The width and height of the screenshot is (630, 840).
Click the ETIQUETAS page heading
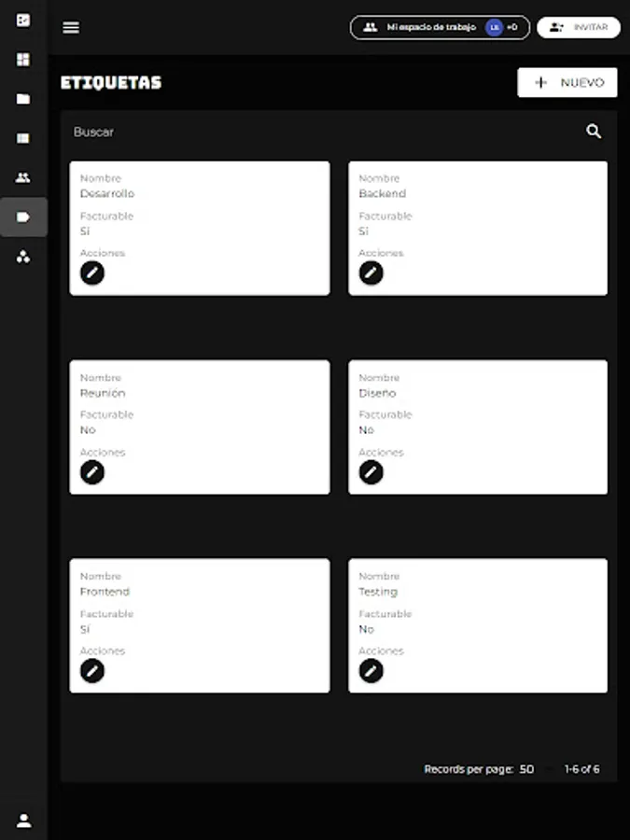111,82
